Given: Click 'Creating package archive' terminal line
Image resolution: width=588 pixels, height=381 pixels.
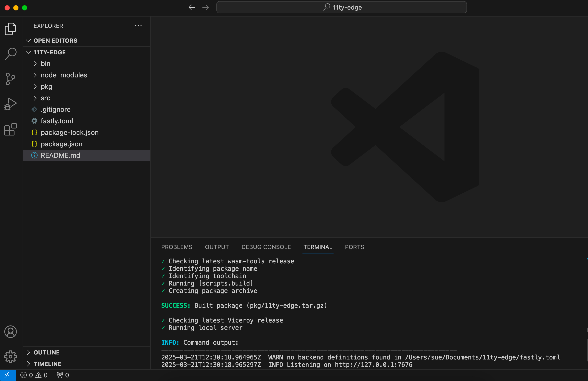Looking at the screenshot, I should [x=213, y=291].
